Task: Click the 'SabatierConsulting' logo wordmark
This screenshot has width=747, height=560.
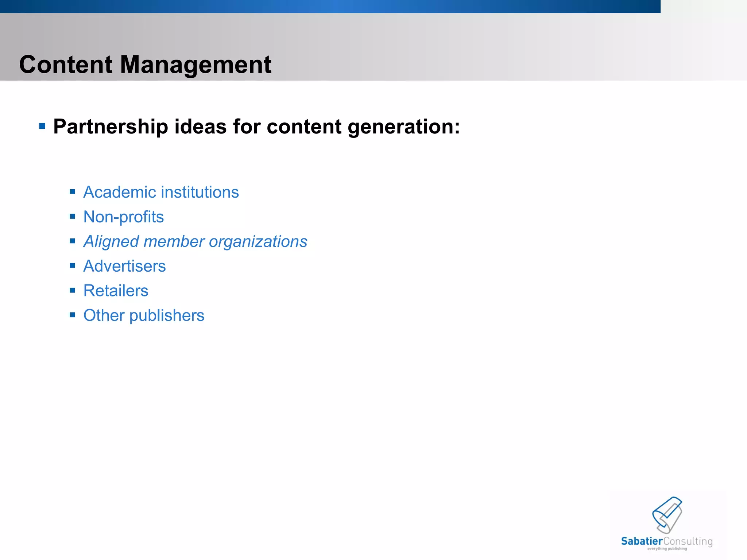Action: point(667,541)
